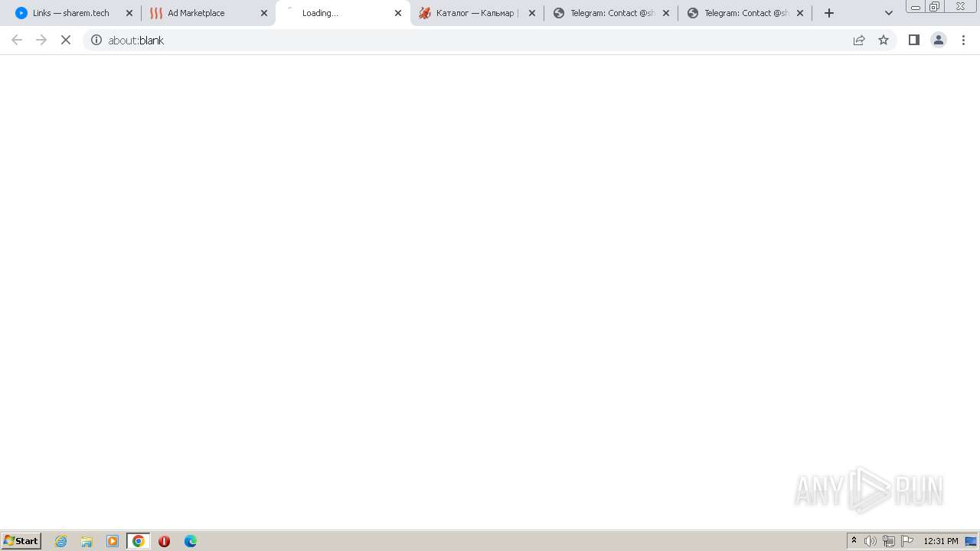Restore down the Chrome window
Screen dimensions: 980x551
click(935, 7)
